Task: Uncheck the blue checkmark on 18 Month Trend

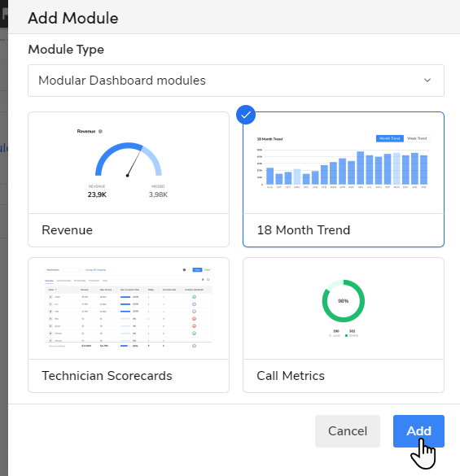Action: 246,115
